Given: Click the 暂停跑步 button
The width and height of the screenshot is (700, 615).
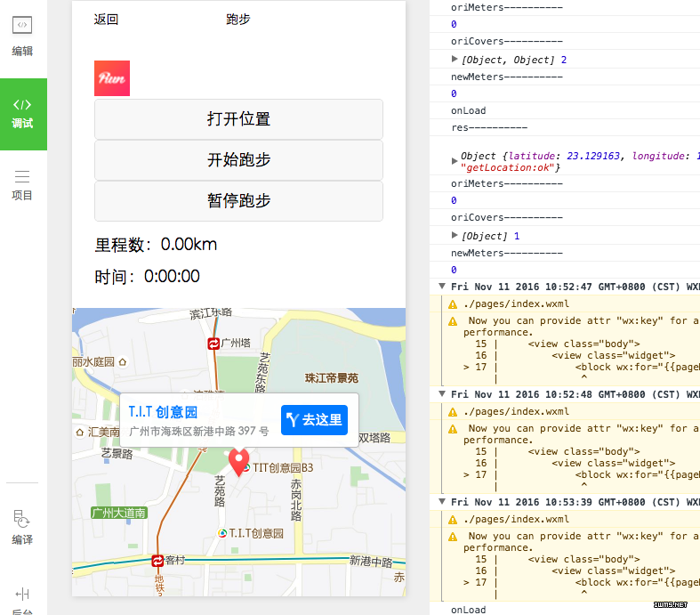Looking at the screenshot, I should point(238,200).
